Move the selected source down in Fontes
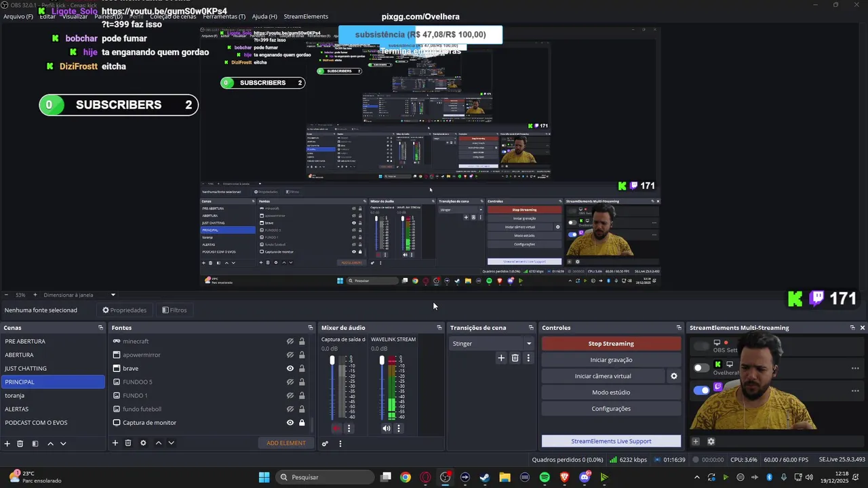The height and width of the screenshot is (488, 868). point(171,443)
